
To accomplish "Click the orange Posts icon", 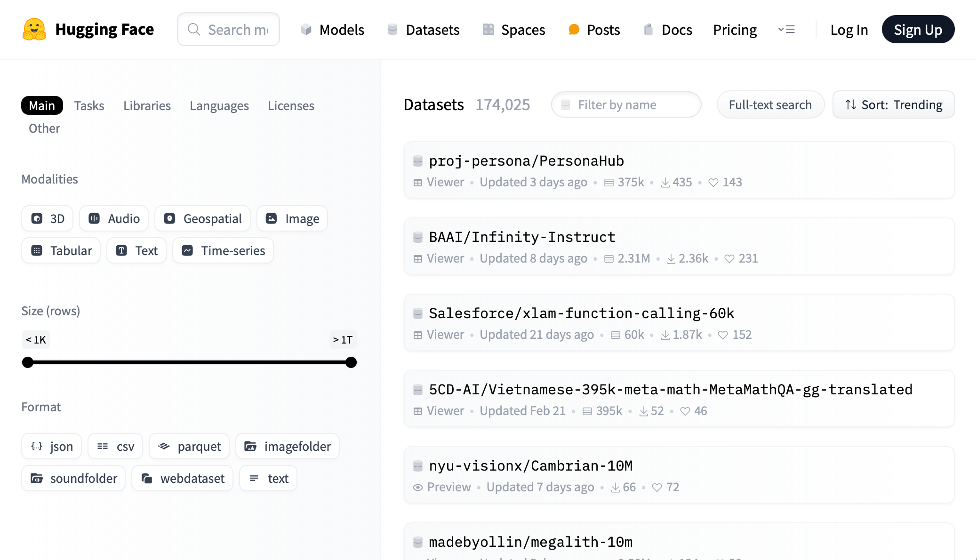I will [x=574, y=30].
